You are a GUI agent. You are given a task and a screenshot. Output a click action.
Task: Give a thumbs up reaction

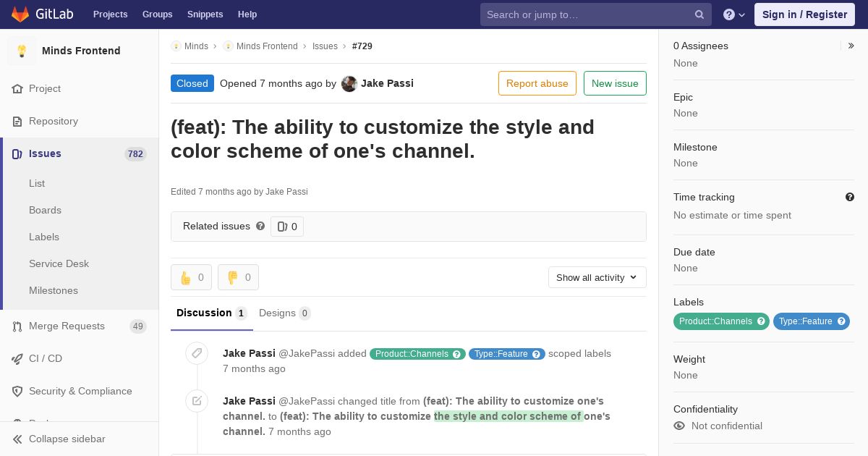191,277
